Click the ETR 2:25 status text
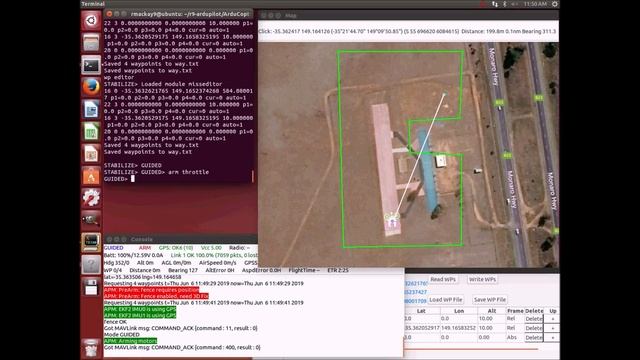Image resolution: width=640 pixels, height=360 pixels. pos(338,270)
